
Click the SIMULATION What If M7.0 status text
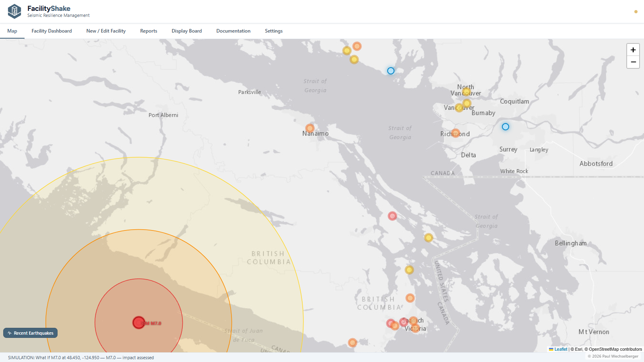81,358
